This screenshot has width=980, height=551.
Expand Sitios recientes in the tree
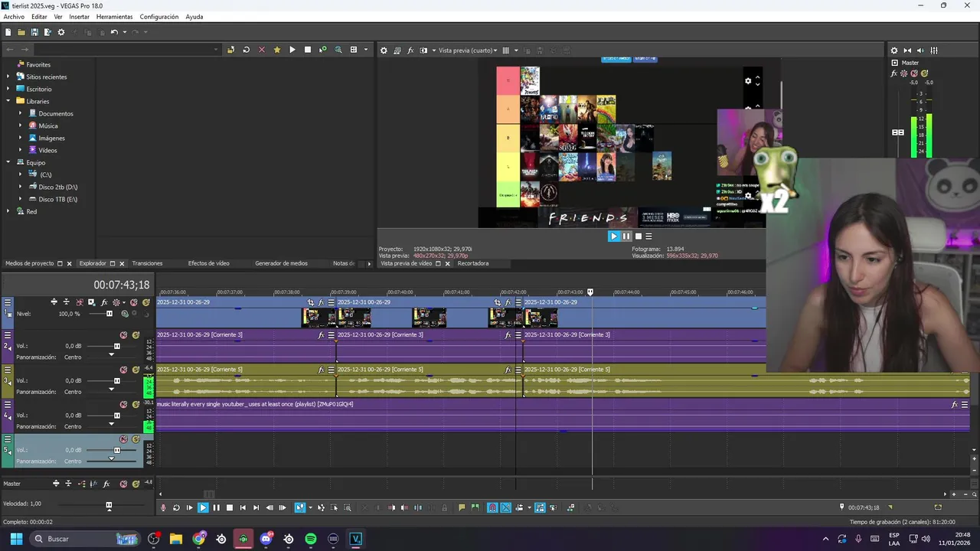(x=9, y=77)
